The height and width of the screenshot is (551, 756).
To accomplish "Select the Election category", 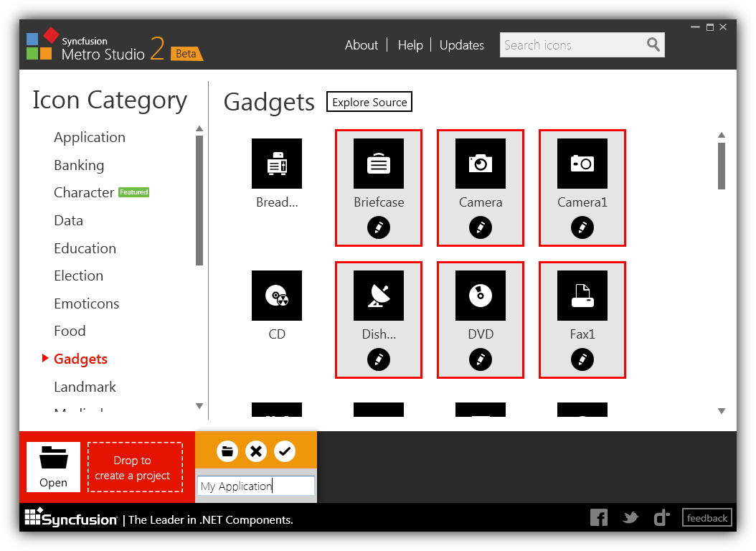I will coord(79,275).
